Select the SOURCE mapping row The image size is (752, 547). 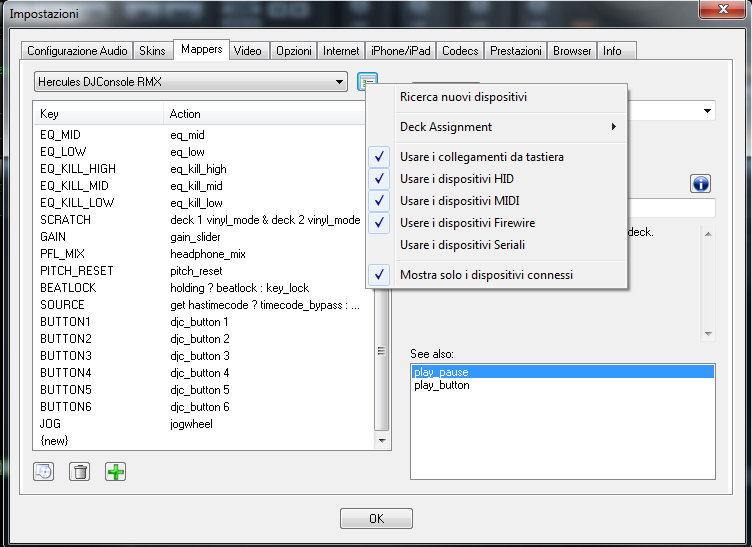[x=203, y=305]
